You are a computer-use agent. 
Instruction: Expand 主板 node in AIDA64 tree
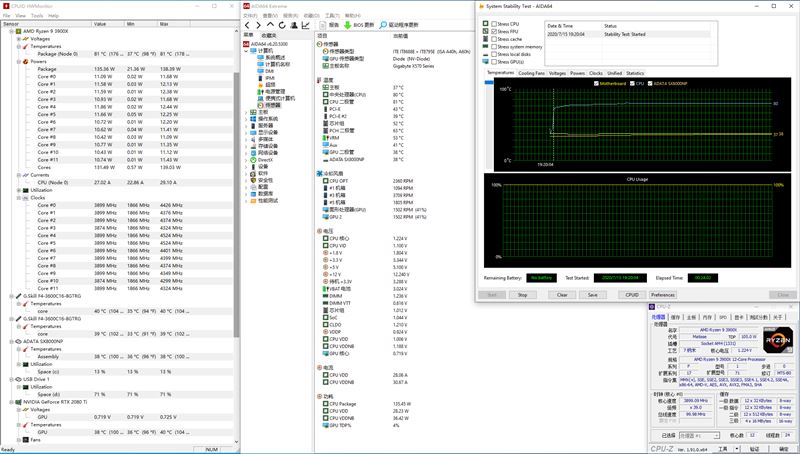(x=246, y=112)
